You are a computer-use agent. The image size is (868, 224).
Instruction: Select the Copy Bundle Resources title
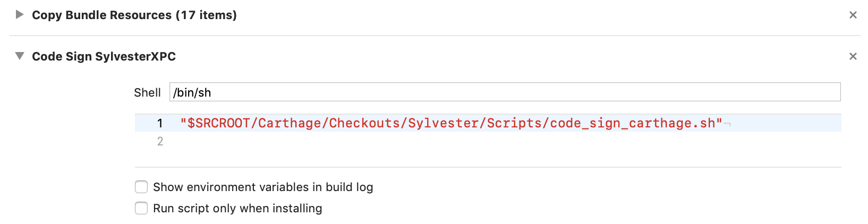[134, 15]
